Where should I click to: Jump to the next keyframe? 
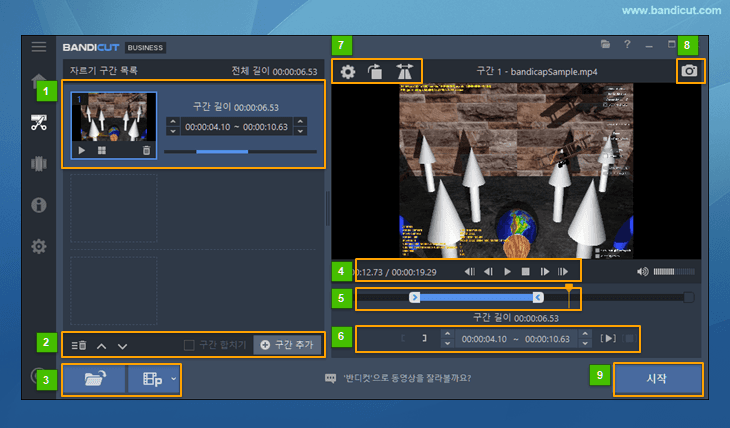click(x=563, y=272)
